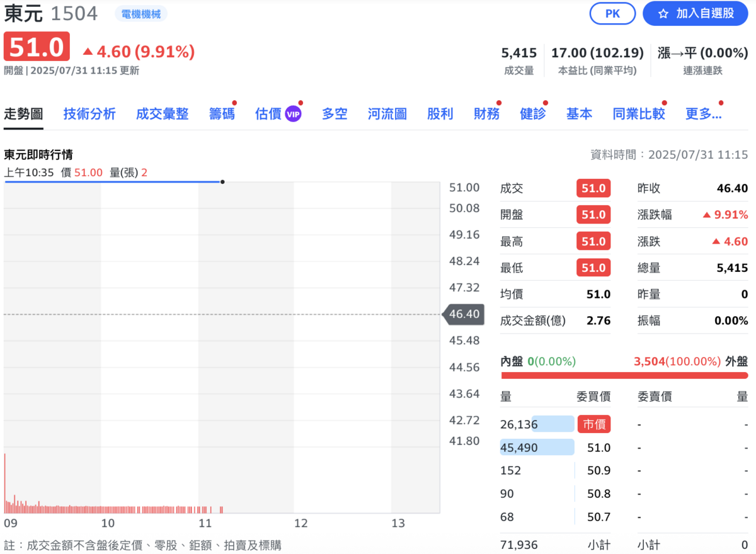Viewport: 756px width, 554px height.
Task: Click the chart crosshair dot at 10:35
Action: click(x=222, y=182)
